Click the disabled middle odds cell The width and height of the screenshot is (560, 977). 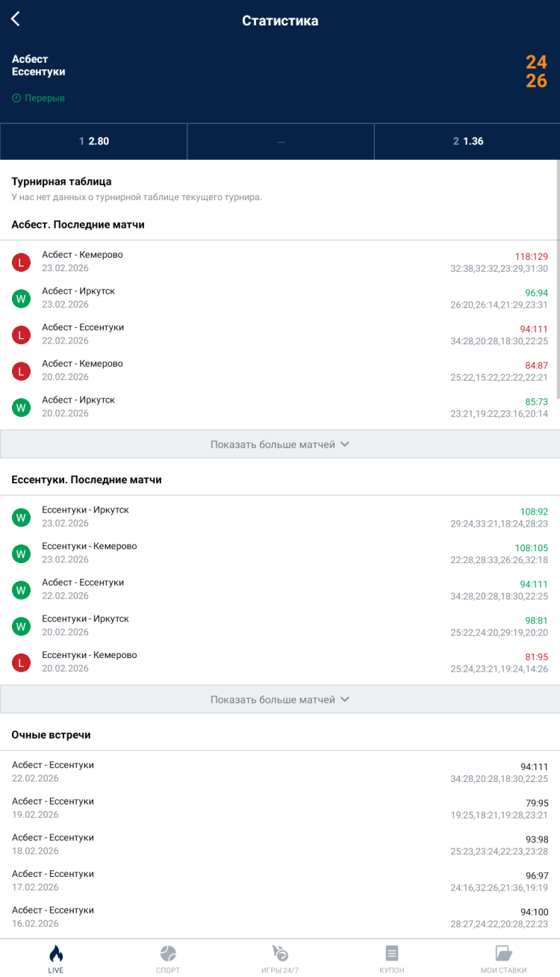click(280, 141)
